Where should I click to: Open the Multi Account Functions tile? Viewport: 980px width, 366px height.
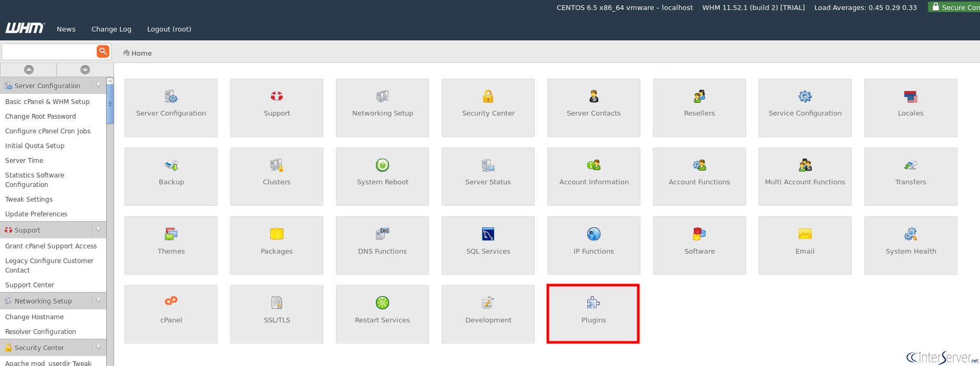pos(805,176)
